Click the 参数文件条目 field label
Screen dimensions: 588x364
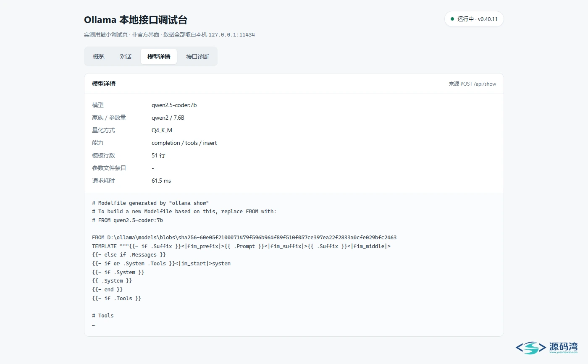[109, 168]
